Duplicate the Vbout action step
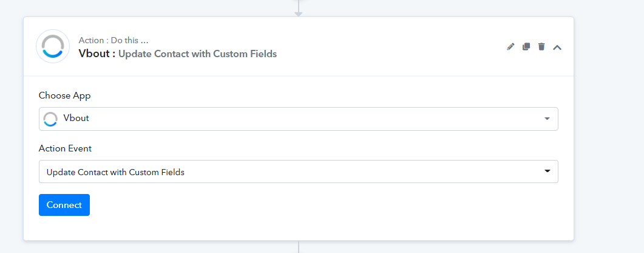This screenshot has width=644, height=253. coord(526,47)
